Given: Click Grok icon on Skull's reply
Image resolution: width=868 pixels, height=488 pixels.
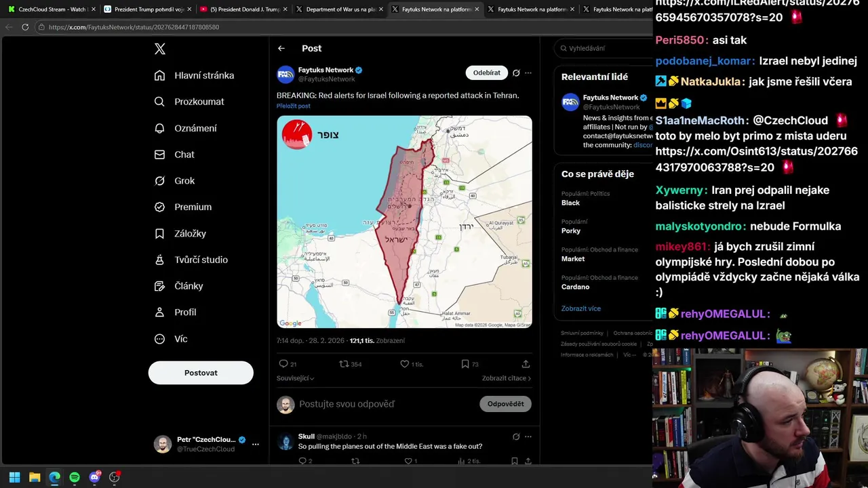Looking at the screenshot, I should click(x=516, y=436).
